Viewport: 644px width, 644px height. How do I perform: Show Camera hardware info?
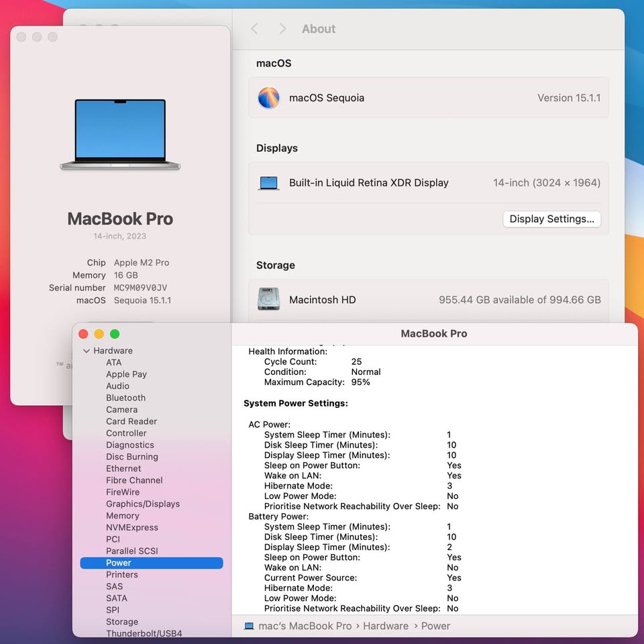pyautogui.click(x=121, y=409)
